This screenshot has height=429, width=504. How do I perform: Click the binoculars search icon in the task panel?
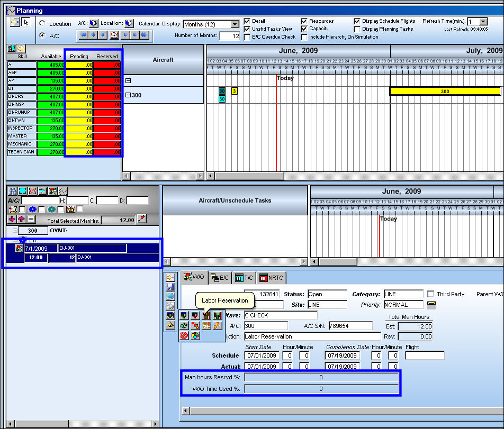pos(12,191)
